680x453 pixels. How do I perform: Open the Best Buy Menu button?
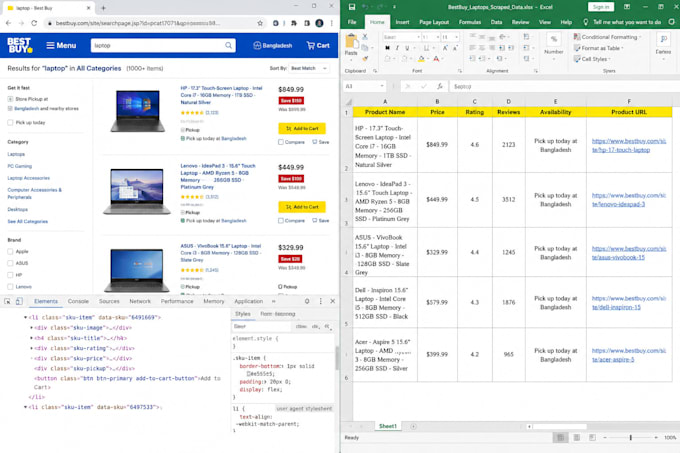(x=61, y=45)
